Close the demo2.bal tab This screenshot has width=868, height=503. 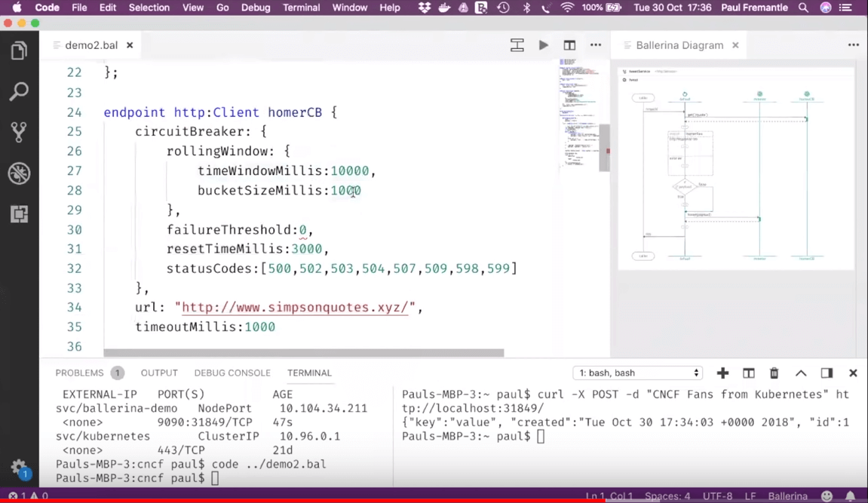[x=130, y=45]
